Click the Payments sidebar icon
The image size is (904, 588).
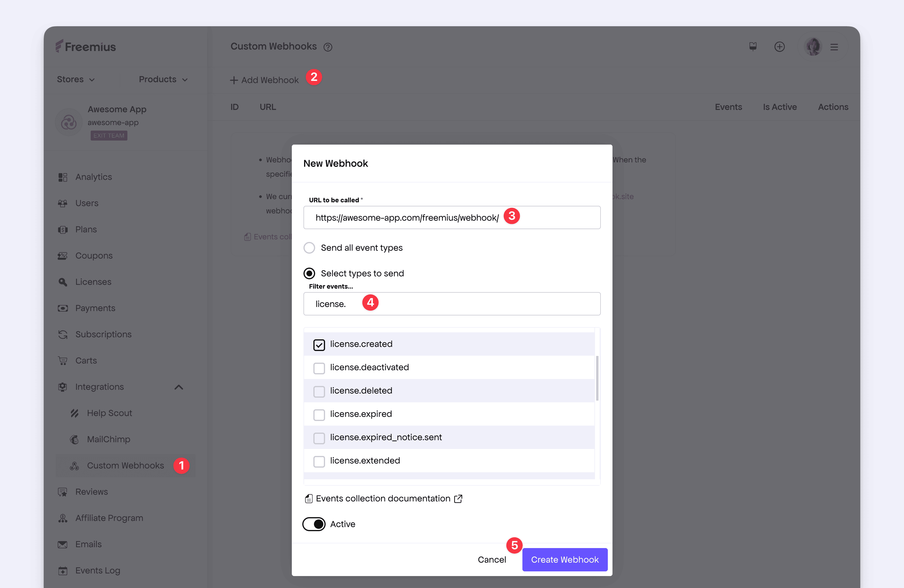(x=63, y=308)
